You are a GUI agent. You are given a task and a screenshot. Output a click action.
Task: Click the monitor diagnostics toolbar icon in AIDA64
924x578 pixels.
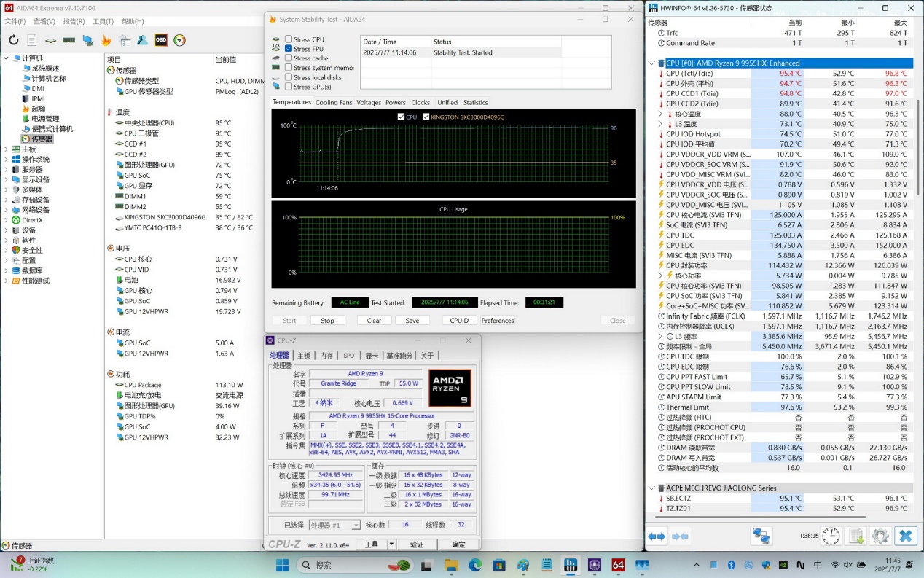point(88,40)
